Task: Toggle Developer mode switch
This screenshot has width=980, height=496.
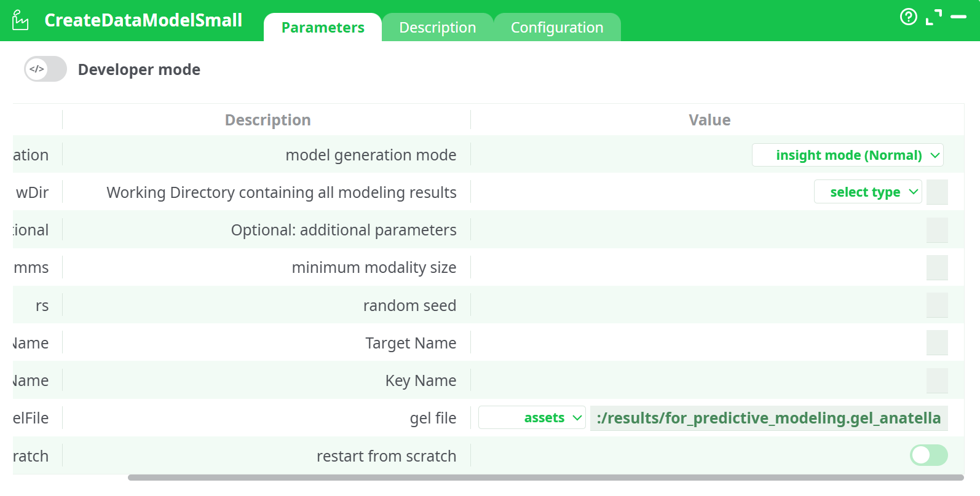Action: point(45,69)
